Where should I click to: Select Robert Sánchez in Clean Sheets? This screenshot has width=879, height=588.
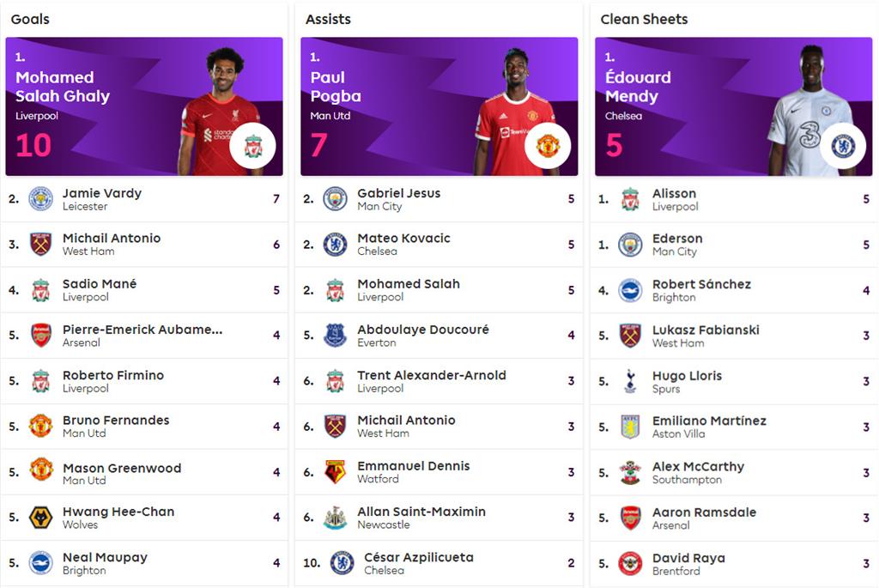[x=700, y=284]
